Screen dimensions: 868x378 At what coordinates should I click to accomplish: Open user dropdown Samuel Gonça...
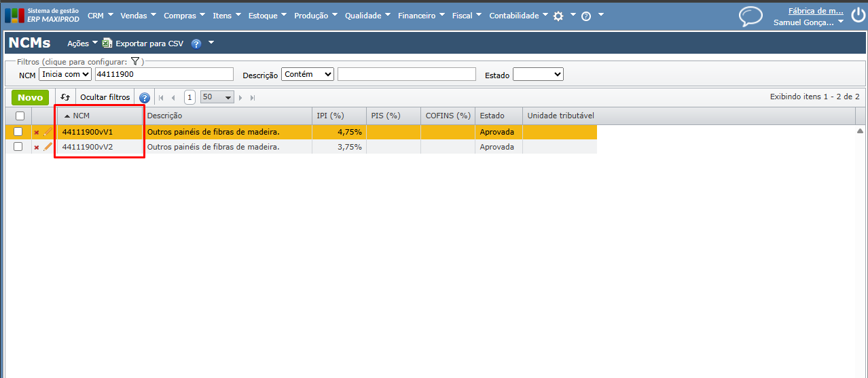(808, 22)
